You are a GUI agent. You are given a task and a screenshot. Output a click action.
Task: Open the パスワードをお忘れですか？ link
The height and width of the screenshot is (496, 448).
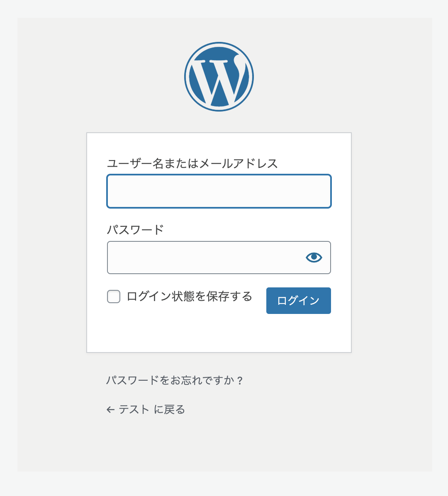175,380
